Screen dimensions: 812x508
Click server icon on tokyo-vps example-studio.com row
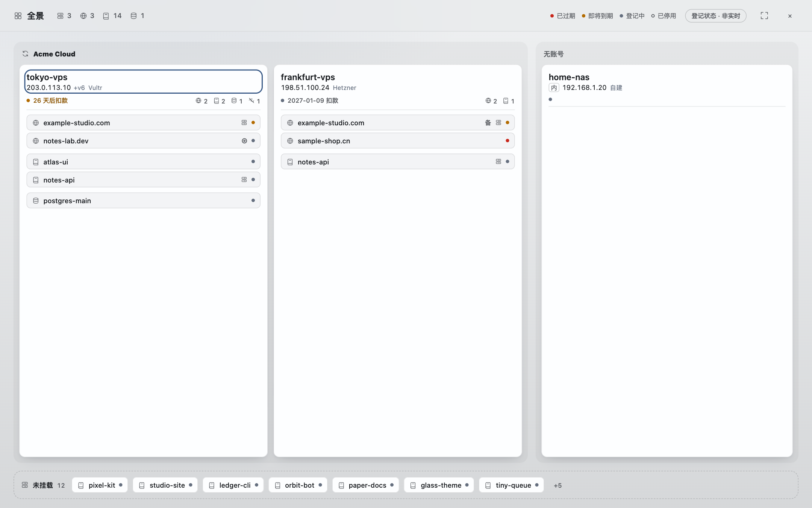coord(244,123)
